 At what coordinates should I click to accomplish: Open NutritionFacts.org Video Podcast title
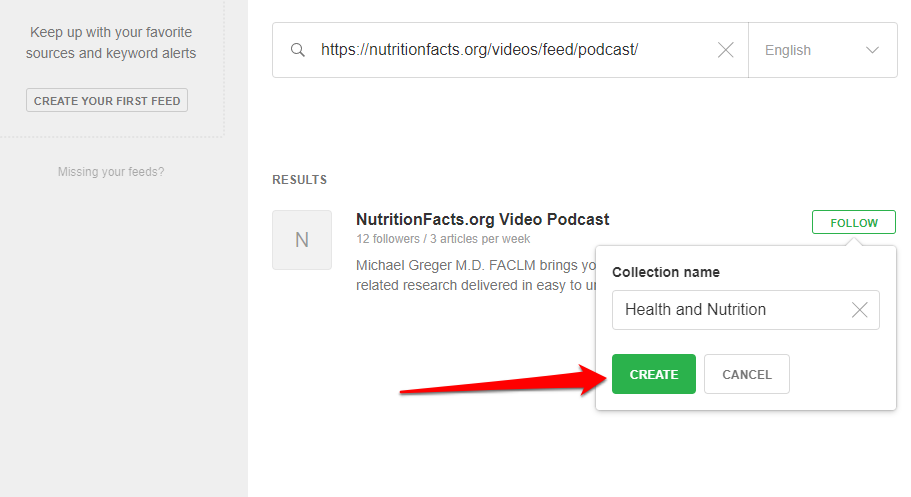[482, 220]
